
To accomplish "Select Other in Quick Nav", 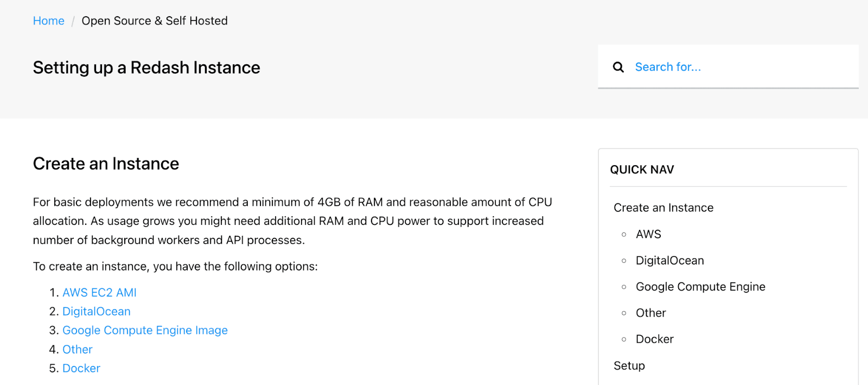I will (x=651, y=313).
